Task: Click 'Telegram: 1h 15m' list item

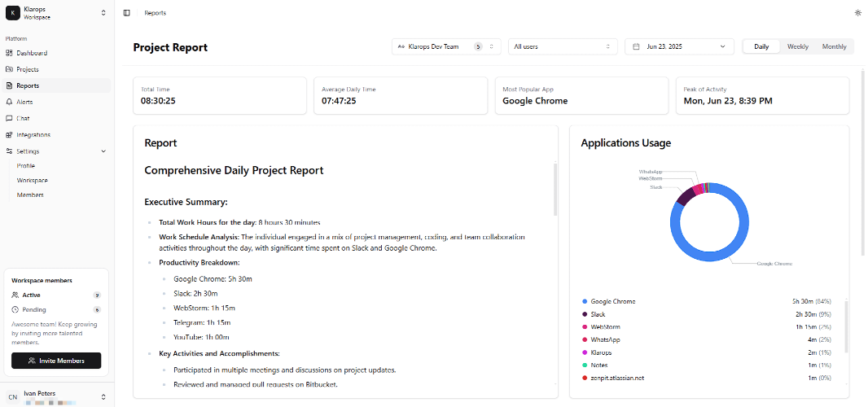Action: pos(201,322)
